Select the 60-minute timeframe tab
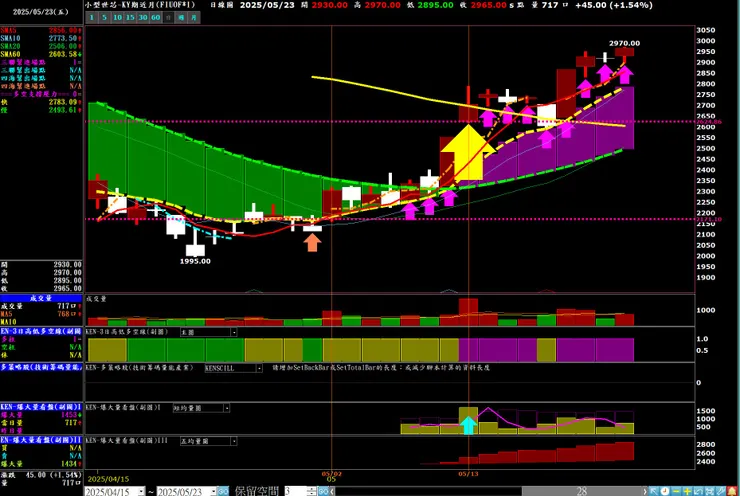Screen dimensions: 740x496 (x=155, y=17)
